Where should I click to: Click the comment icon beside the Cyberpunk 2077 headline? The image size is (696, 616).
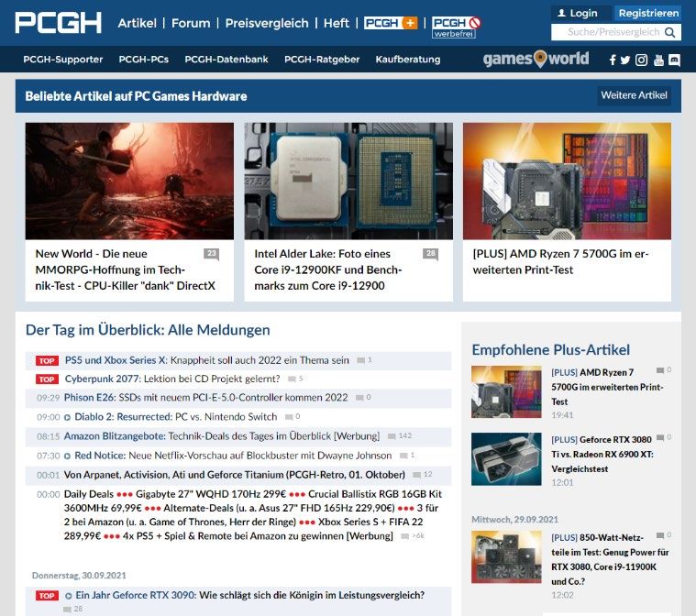292,379
